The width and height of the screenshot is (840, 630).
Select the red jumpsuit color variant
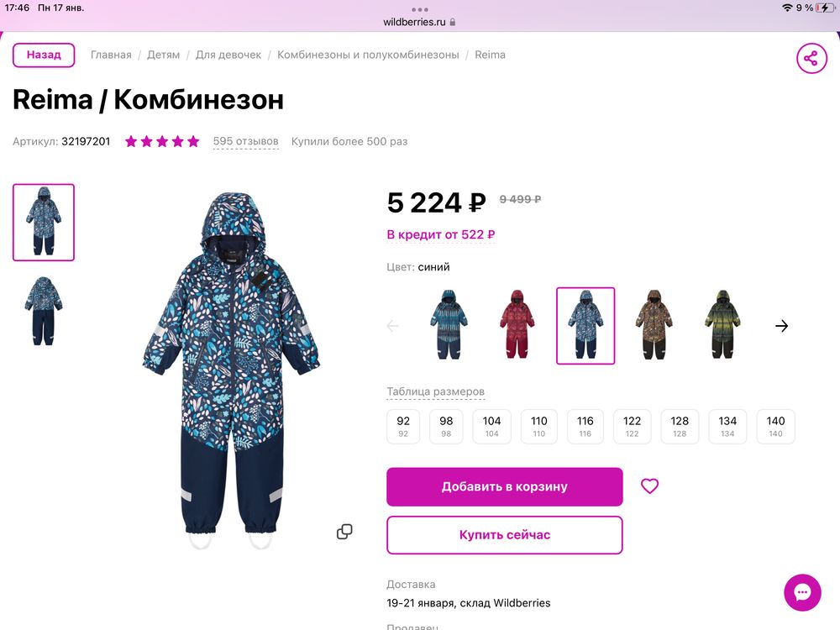point(517,326)
